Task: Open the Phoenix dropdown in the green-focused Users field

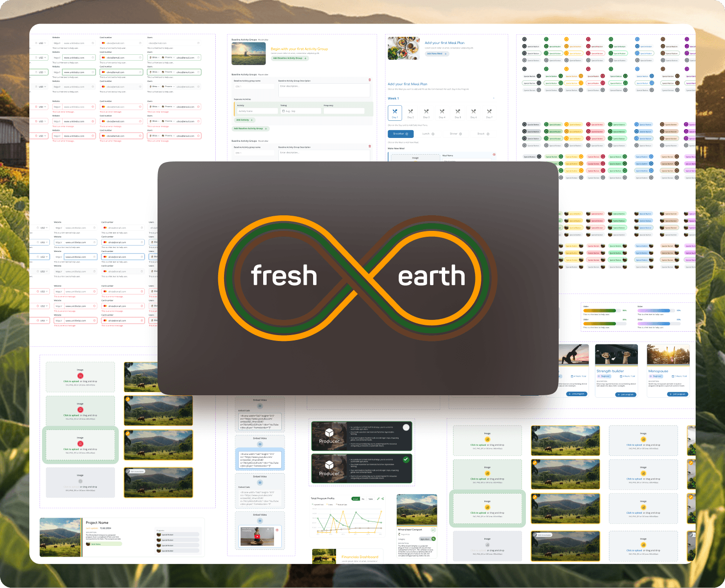Action: (167, 72)
